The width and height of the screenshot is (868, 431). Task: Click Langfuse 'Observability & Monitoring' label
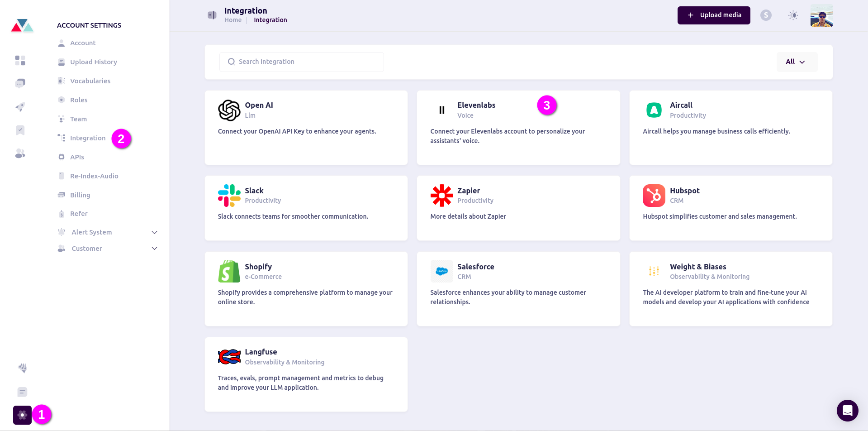285,362
